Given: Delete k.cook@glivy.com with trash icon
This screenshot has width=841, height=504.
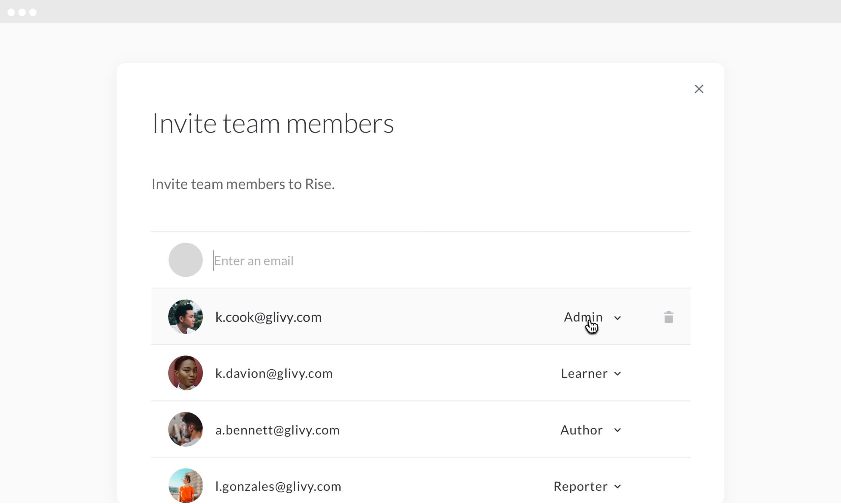Looking at the screenshot, I should click(x=668, y=317).
